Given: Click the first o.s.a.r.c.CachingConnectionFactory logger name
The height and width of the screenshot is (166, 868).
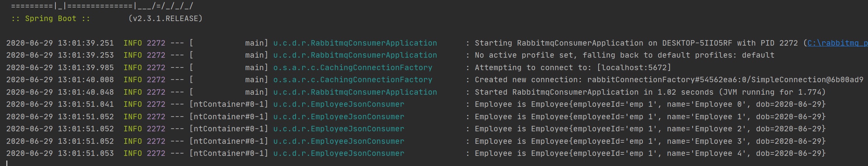Looking at the screenshot, I should [353, 67].
